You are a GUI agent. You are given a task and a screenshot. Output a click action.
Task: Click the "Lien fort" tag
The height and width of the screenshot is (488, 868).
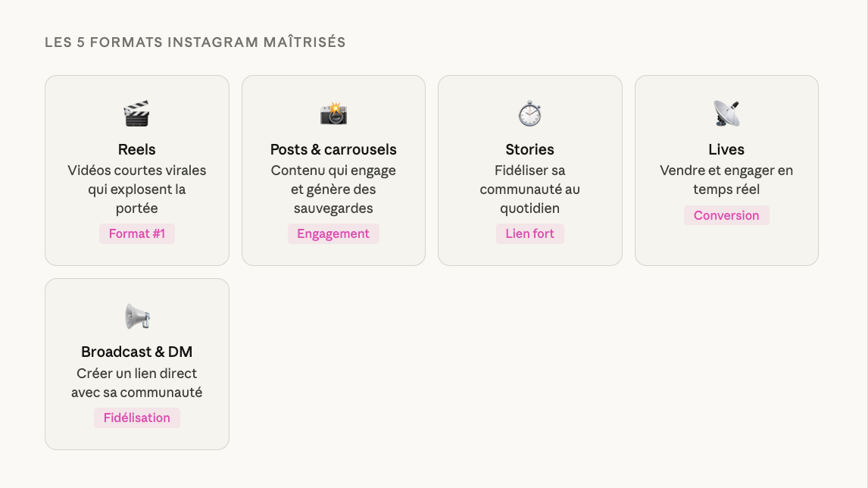[x=530, y=233]
